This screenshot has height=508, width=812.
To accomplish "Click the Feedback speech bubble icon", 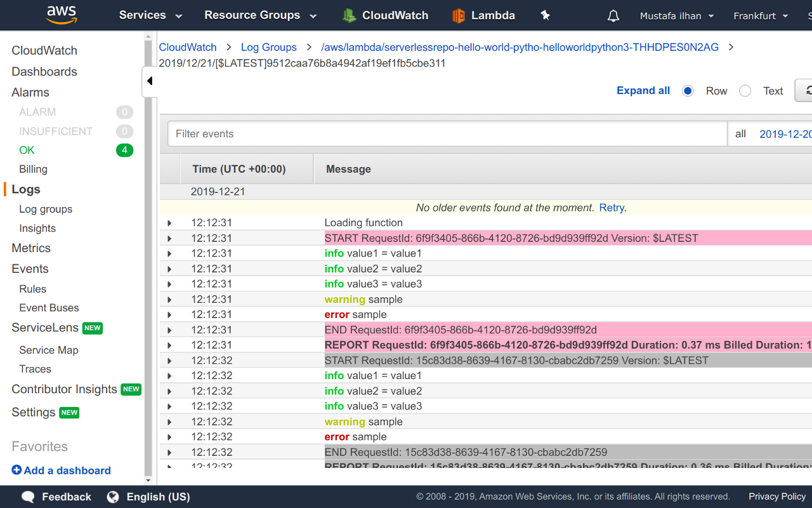I will [27, 497].
